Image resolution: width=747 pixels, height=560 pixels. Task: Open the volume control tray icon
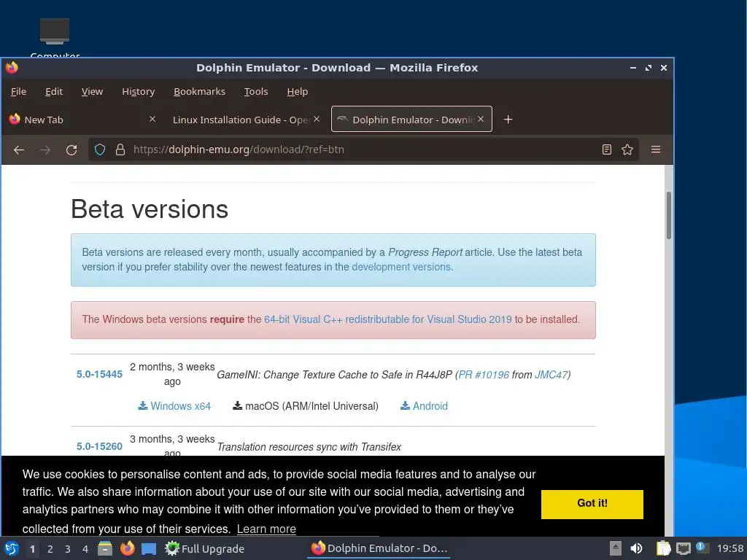[636, 548]
